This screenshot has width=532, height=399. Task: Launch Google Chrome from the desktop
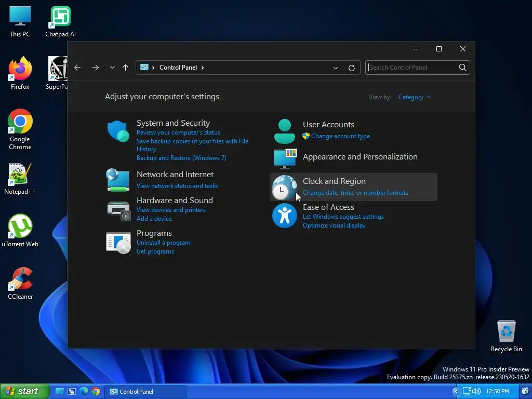pyautogui.click(x=20, y=129)
